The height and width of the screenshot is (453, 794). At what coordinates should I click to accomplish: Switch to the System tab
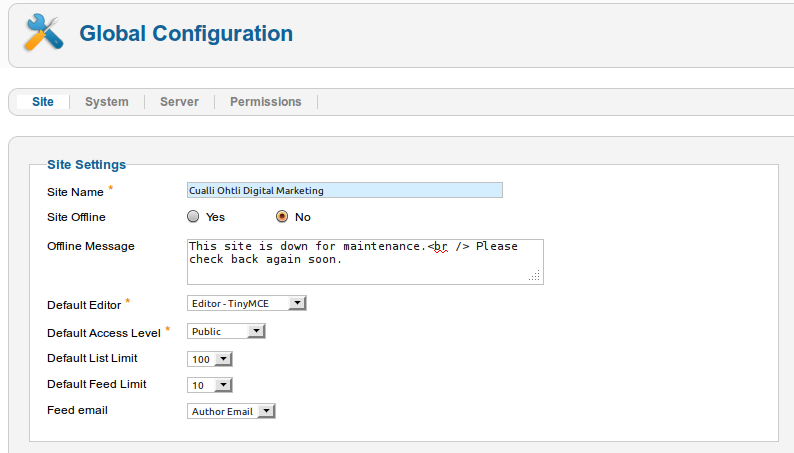(x=107, y=102)
